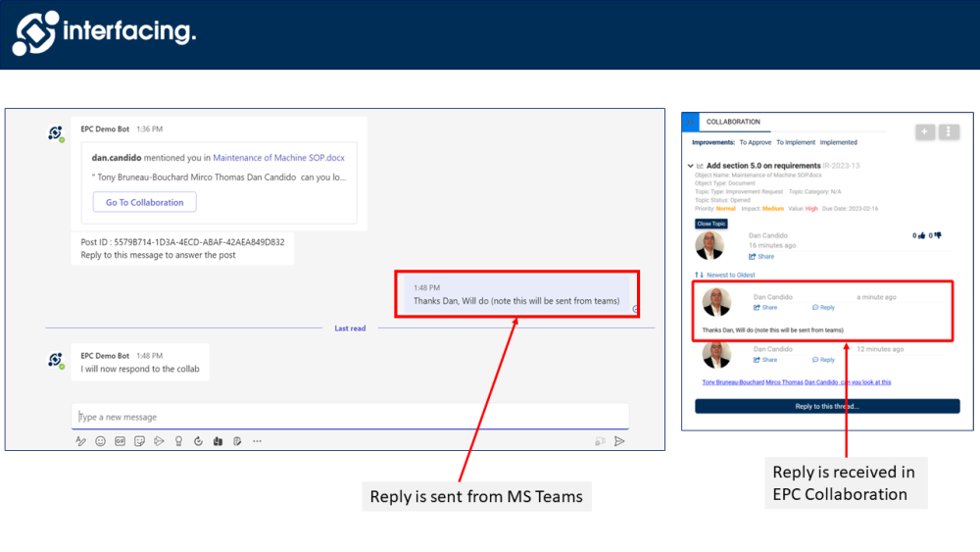The height and width of the screenshot is (552, 980).
Task: Open the GIF picker
Action: pyautogui.click(x=120, y=441)
